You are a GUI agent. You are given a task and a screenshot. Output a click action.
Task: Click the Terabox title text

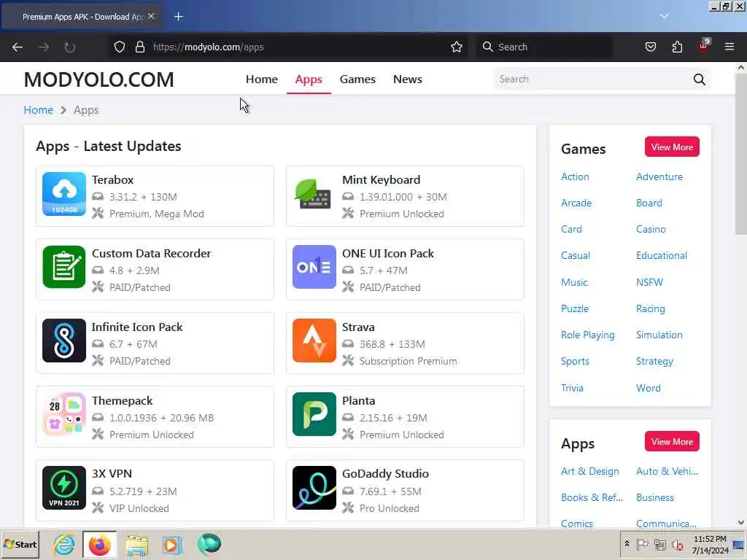[112, 179]
